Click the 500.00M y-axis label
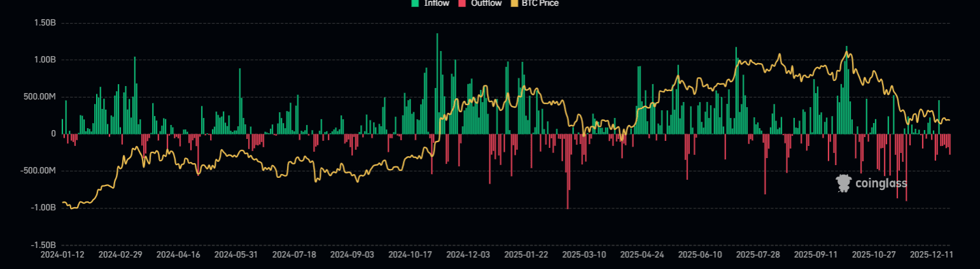 tap(39, 97)
